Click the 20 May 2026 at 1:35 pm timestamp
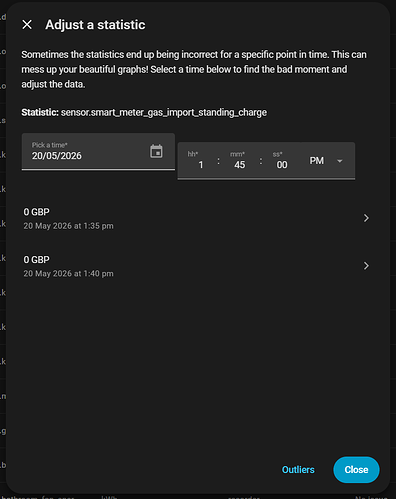Viewport: 396px width, 499px height. pos(68,226)
